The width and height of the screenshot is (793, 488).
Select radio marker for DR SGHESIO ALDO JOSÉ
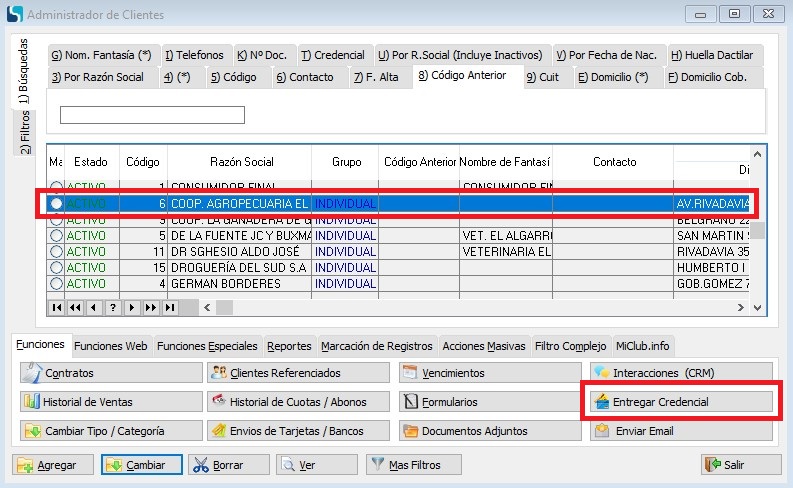[56, 251]
